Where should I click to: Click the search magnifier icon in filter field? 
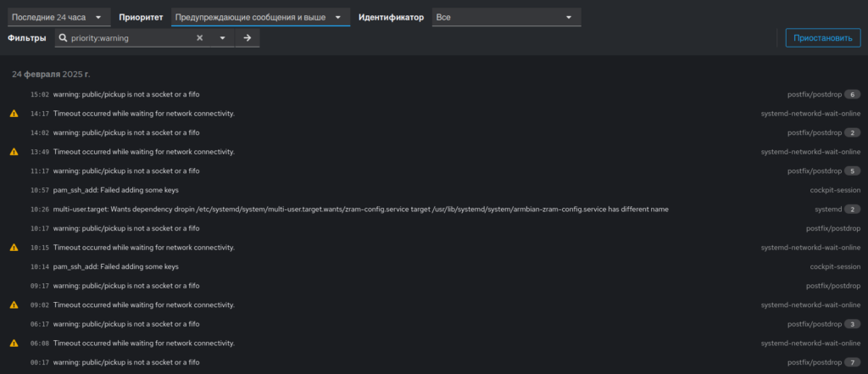pos(63,38)
